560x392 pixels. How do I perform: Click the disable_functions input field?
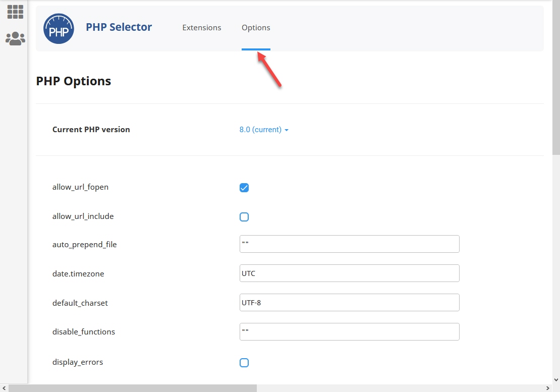pos(349,331)
